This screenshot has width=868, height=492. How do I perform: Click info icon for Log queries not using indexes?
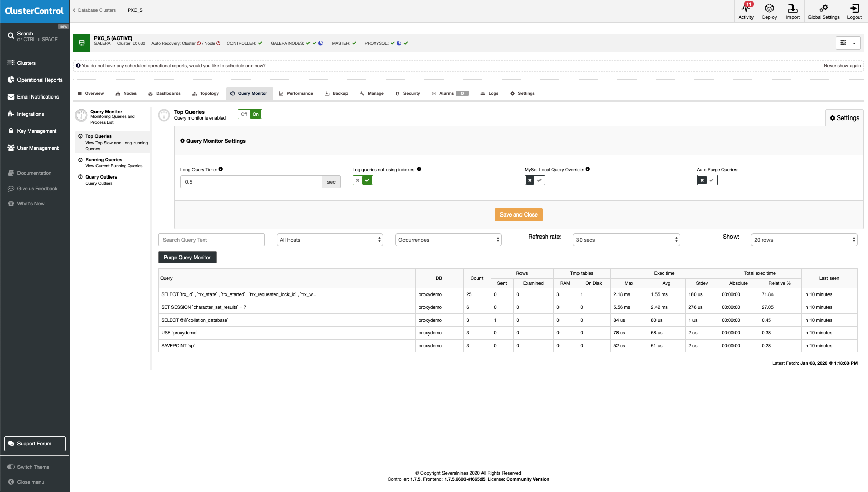point(419,169)
